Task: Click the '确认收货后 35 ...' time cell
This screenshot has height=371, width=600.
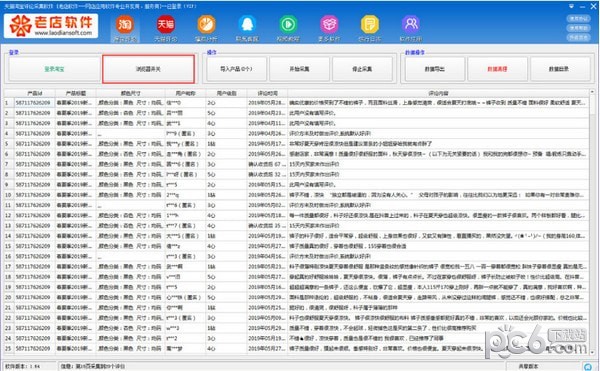Action: (267, 226)
